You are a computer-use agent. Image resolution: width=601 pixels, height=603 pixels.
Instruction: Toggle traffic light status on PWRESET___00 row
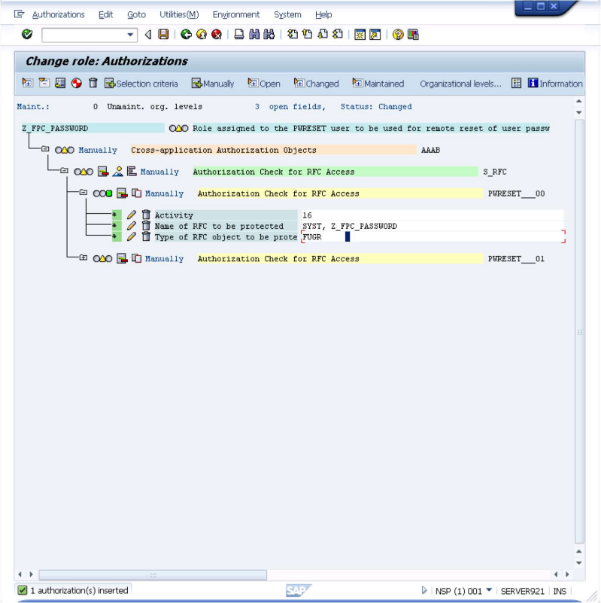(102, 193)
